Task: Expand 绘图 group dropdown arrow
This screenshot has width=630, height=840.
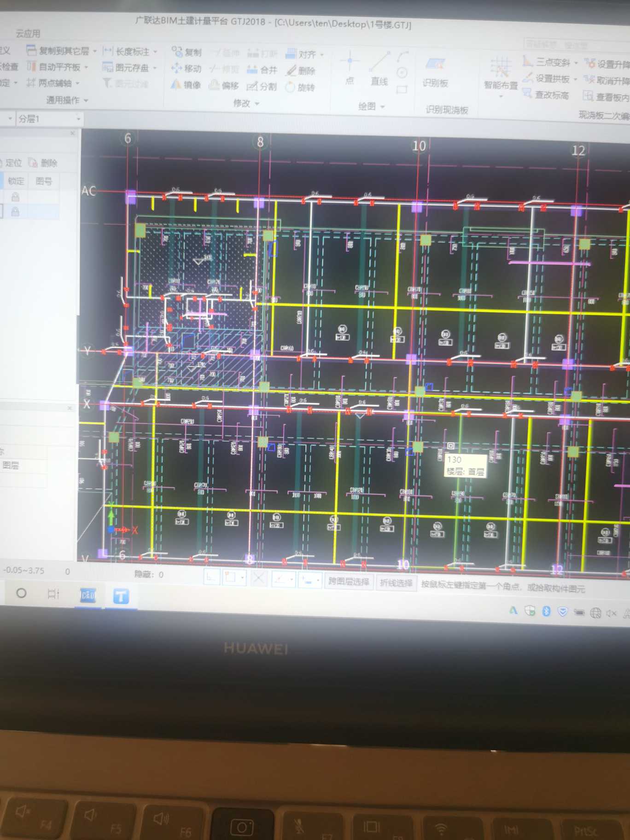Action: click(x=383, y=107)
